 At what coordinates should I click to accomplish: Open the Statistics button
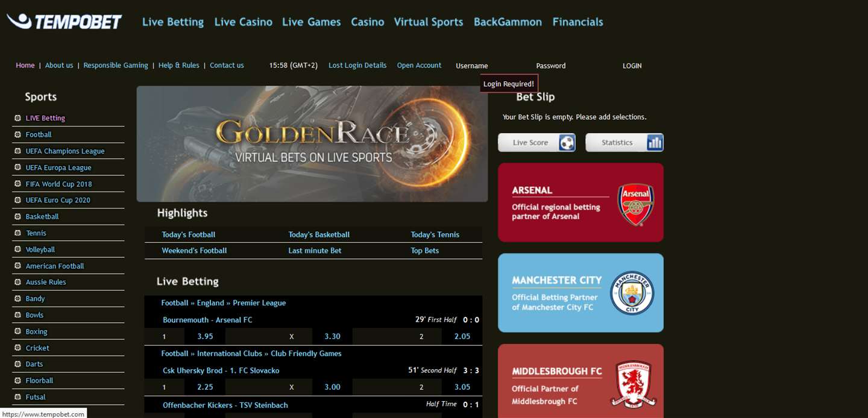624,143
